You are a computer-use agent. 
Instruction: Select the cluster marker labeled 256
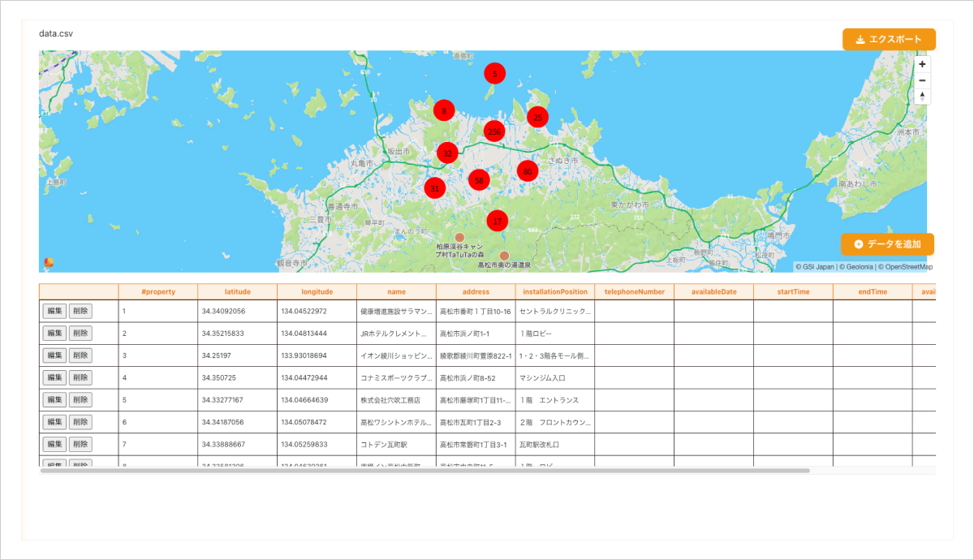(493, 131)
